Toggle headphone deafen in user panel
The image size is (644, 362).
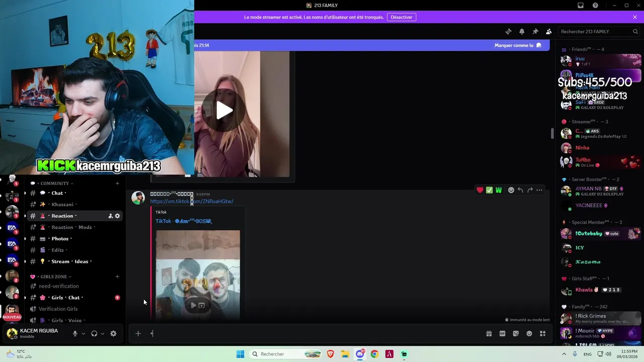point(94,333)
